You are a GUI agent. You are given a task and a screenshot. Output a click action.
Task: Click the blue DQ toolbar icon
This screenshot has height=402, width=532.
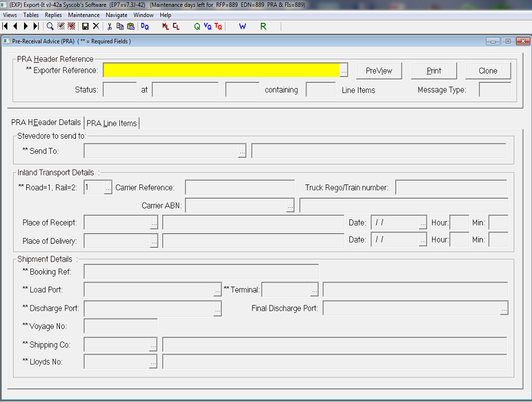pos(145,26)
